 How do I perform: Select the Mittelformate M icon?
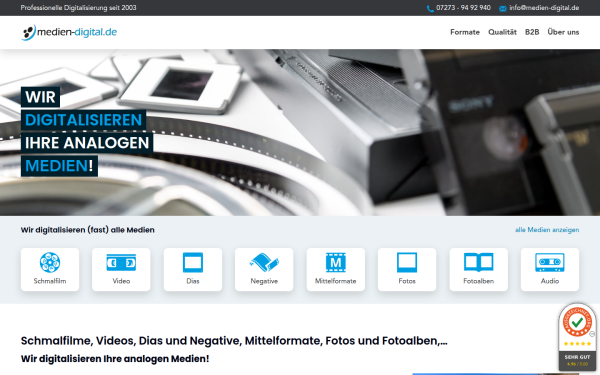coord(336,262)
